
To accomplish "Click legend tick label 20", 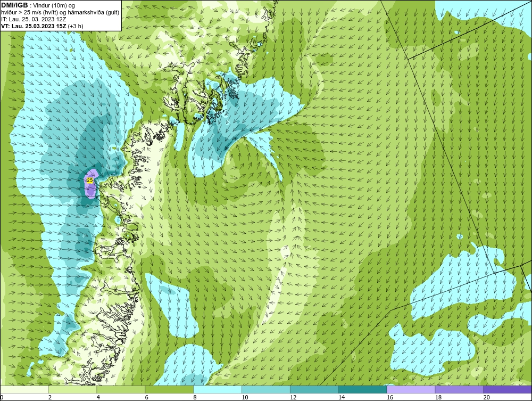I will tap(487, 397).
